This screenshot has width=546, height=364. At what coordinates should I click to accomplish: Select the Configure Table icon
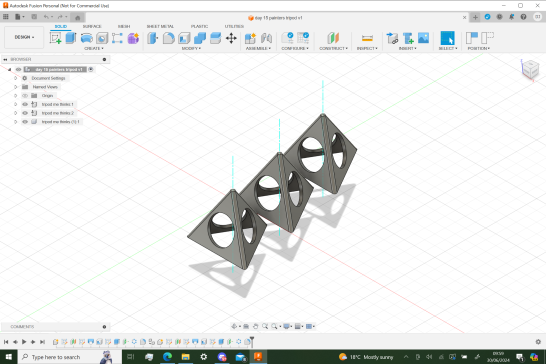pyautogui.click(x=303, y=38)
